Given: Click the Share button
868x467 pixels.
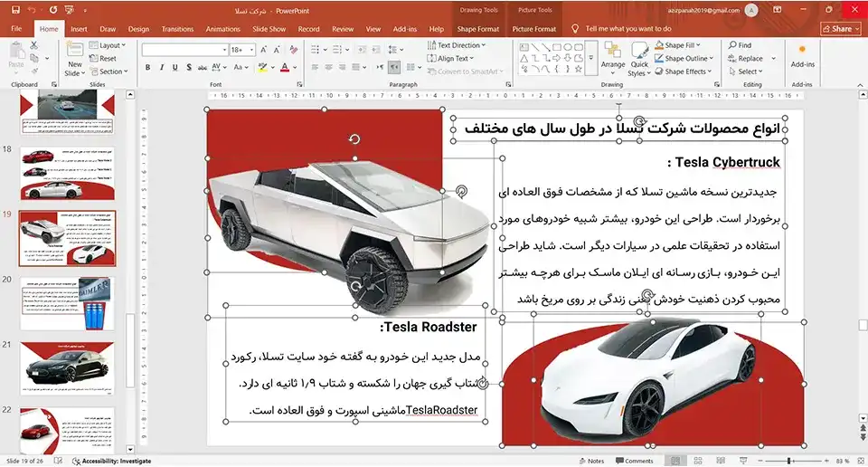Looking at the screenshot, I should pyautogui.click(x=841, y=29).
